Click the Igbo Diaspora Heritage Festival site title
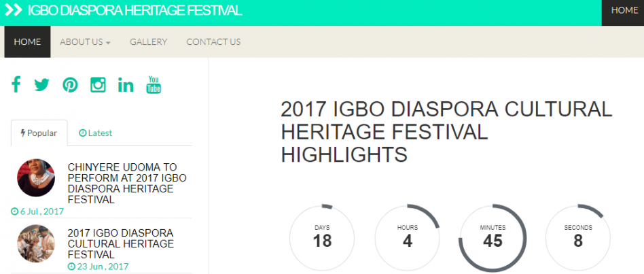 click(135, 11)
